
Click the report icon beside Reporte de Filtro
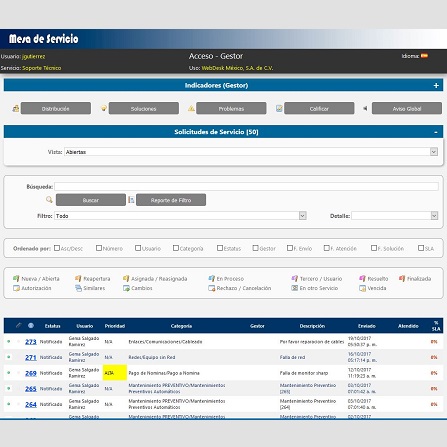(x=131, y=200)
